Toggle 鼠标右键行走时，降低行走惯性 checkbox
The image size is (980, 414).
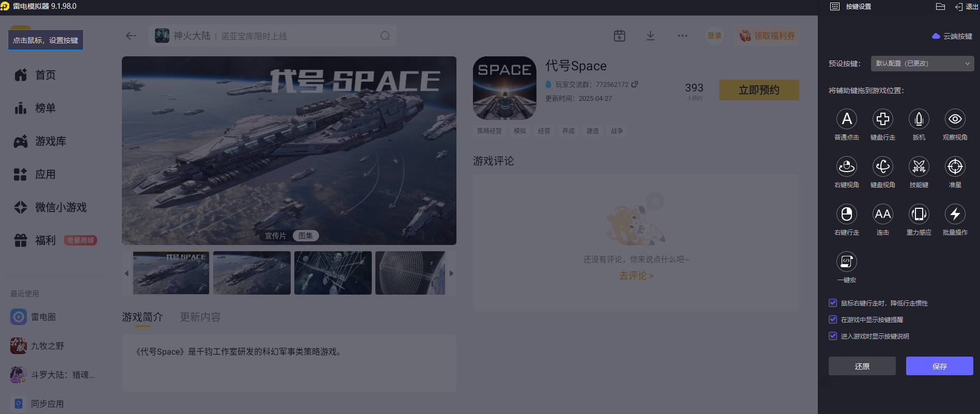click(833, 303)
